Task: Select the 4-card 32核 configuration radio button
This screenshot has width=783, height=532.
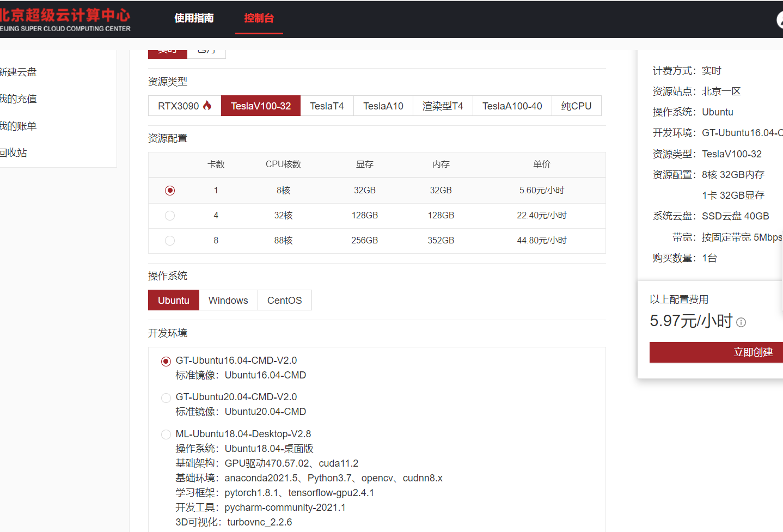Action: [170, 216]
